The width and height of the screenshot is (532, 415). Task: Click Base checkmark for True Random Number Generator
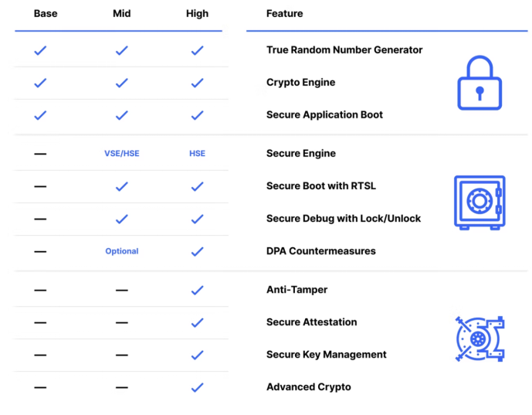coord(41,50)
